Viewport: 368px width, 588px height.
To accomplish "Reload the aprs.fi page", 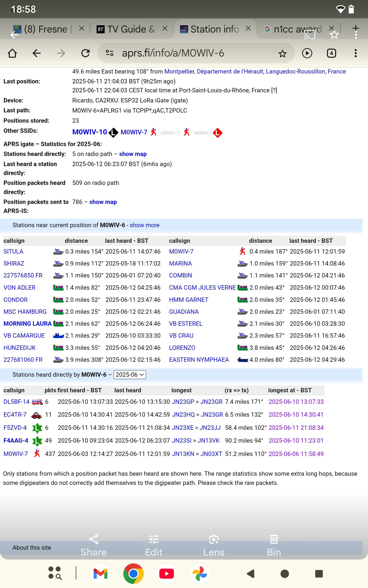I will point(85,53).
